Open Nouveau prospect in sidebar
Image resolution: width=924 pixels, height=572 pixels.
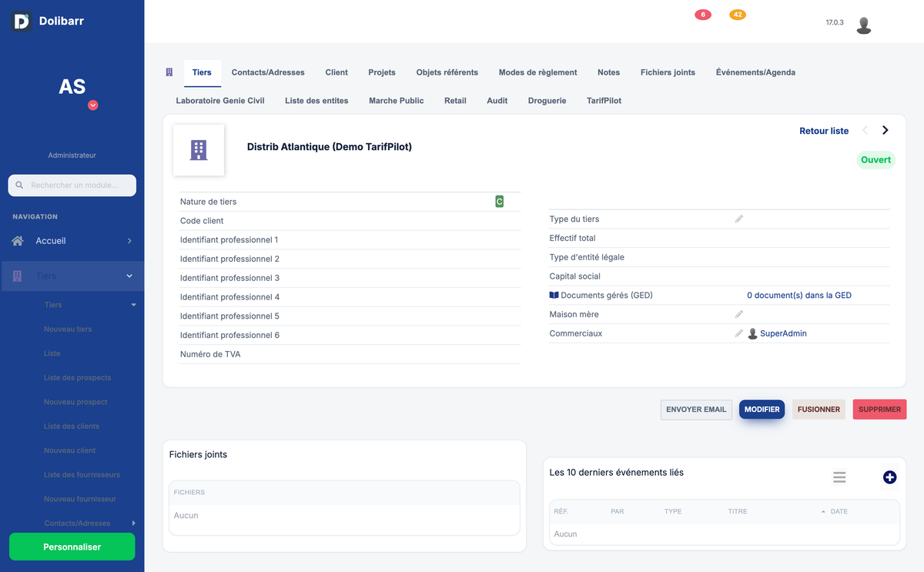tap(75, 402)
